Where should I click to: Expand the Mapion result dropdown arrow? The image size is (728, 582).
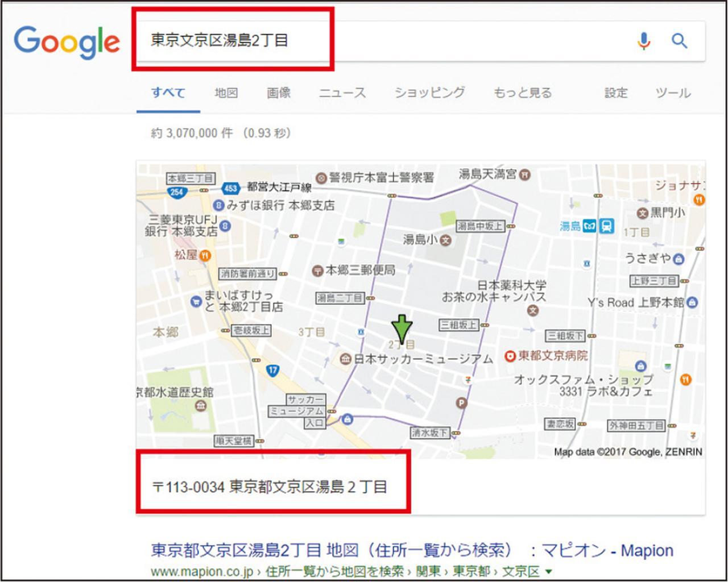click(548, 572)
